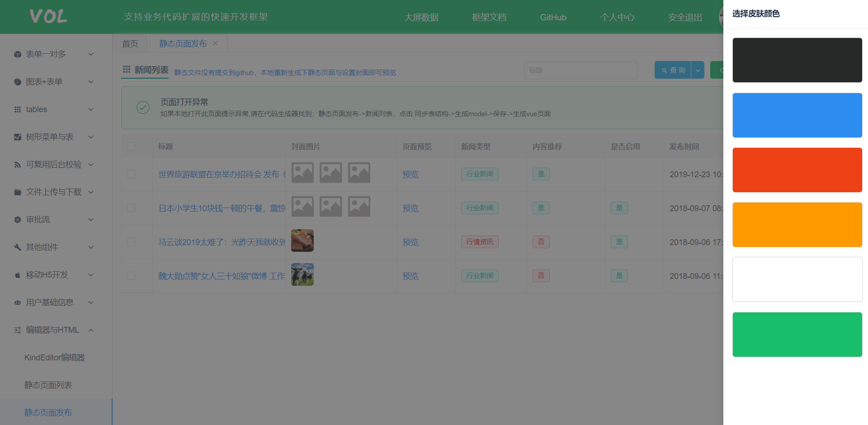Expand the 树形菜单与表 menu chevron
Viewport: 868px width, 425px height.
coord(91,137)
